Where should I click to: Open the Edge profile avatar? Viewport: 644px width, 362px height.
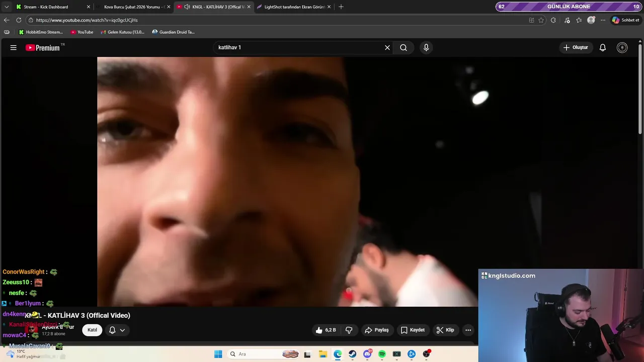point(591,20)
